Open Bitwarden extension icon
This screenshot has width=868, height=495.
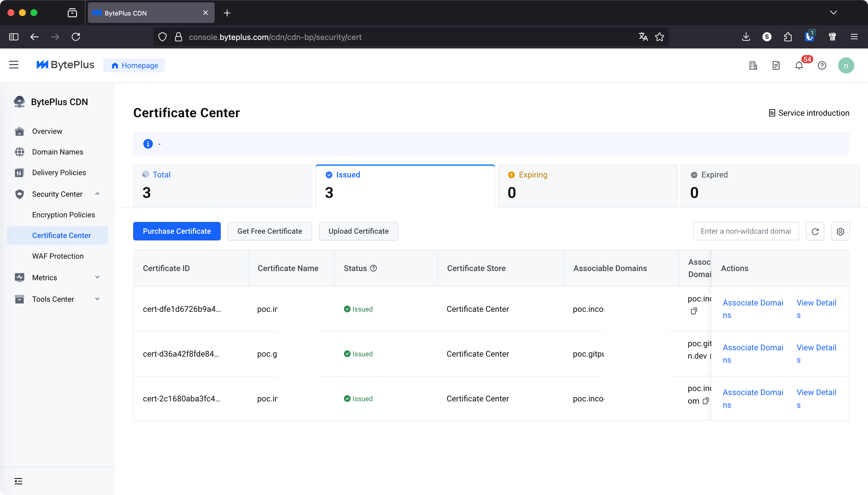809,36
